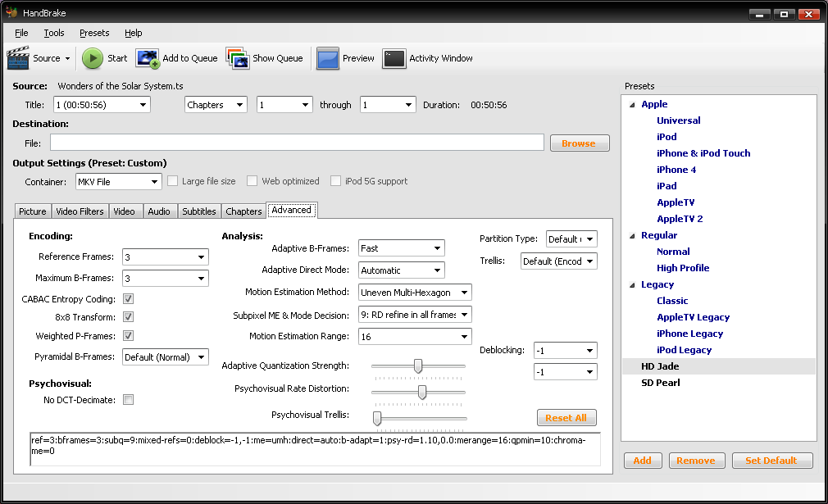Enable No DCT-Decimate checkbox
828x504 pixels.
tap(129, 399)
